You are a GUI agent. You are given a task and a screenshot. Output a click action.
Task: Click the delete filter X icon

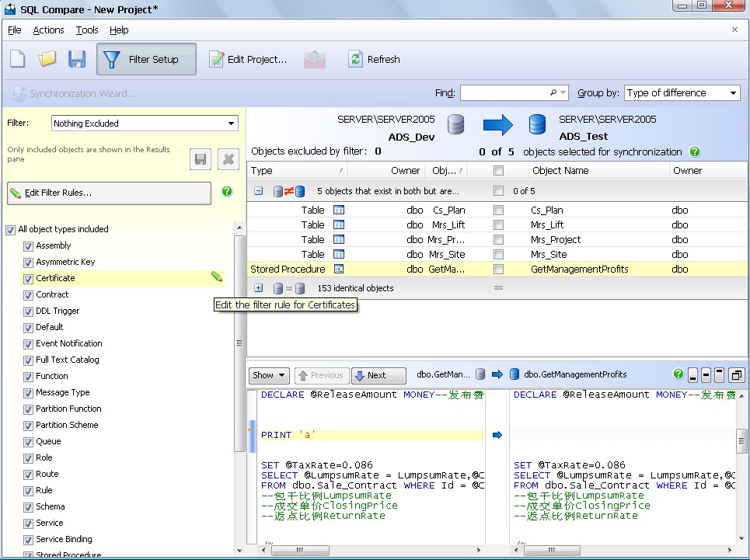click(228, 159)
